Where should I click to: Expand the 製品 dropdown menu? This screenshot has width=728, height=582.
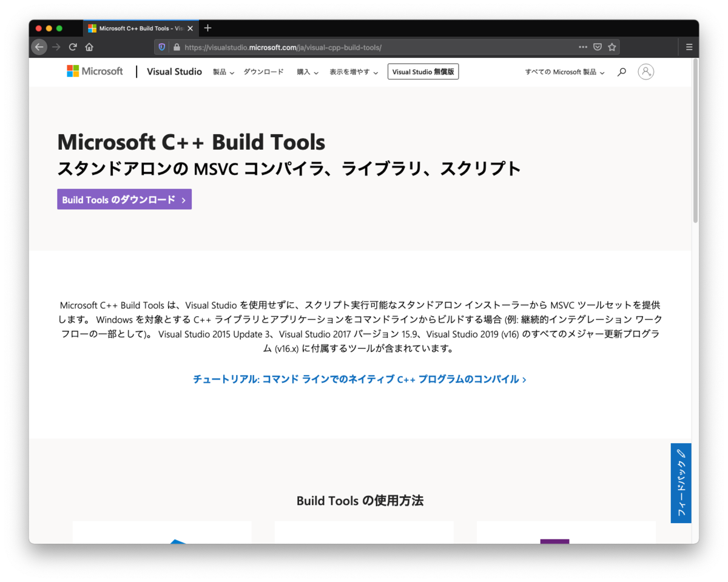click(x=223, y=72)
